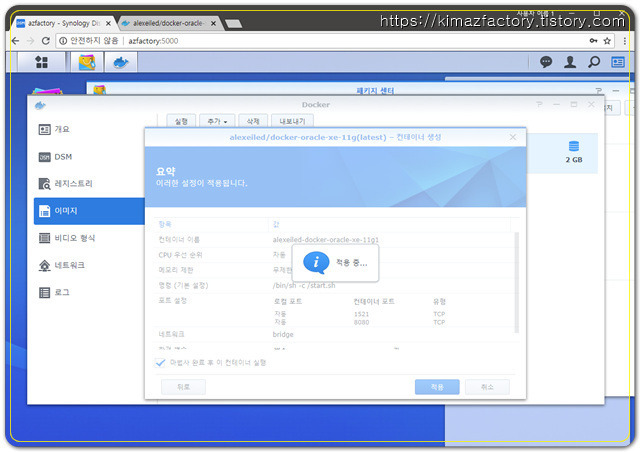Open the Chrome three-dot menu
This screenshot has height=452, width=640.
(x=624, y=41)
